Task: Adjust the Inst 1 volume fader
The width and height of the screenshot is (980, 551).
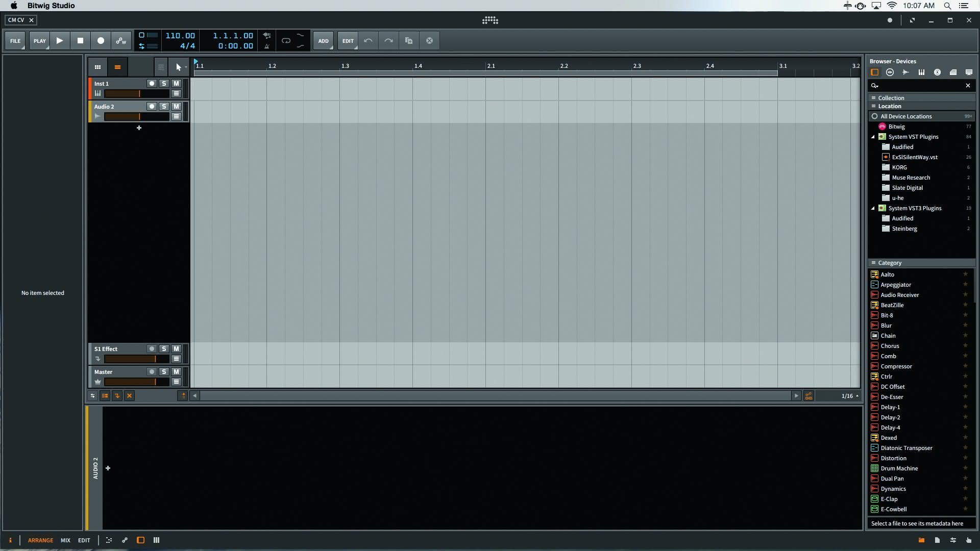Action: click(x=137, y=94)
